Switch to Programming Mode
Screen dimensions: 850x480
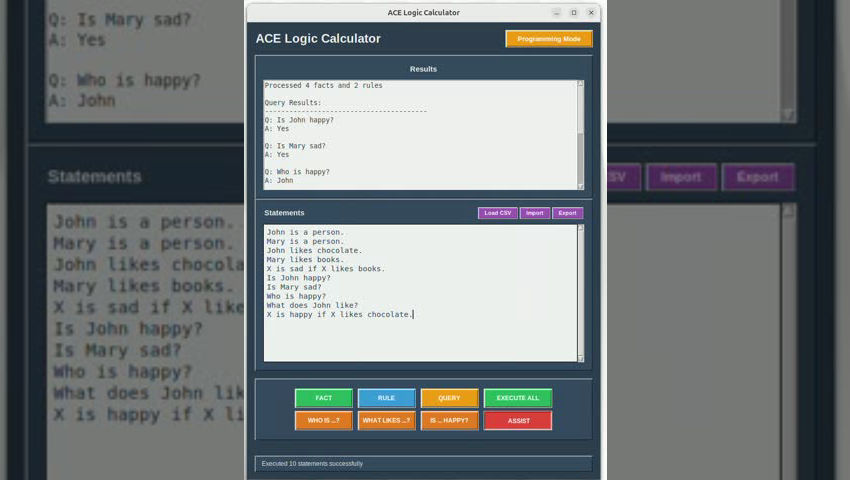(548, 39)
